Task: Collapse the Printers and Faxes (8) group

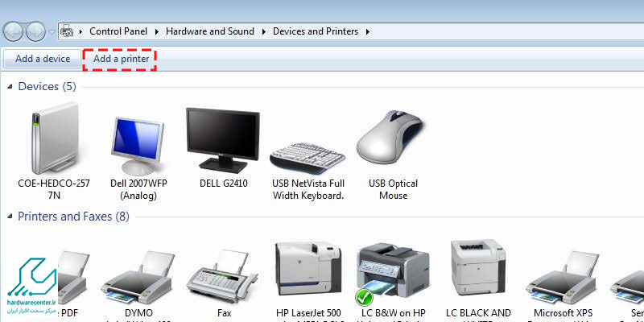Action: [x=10, y=217]
